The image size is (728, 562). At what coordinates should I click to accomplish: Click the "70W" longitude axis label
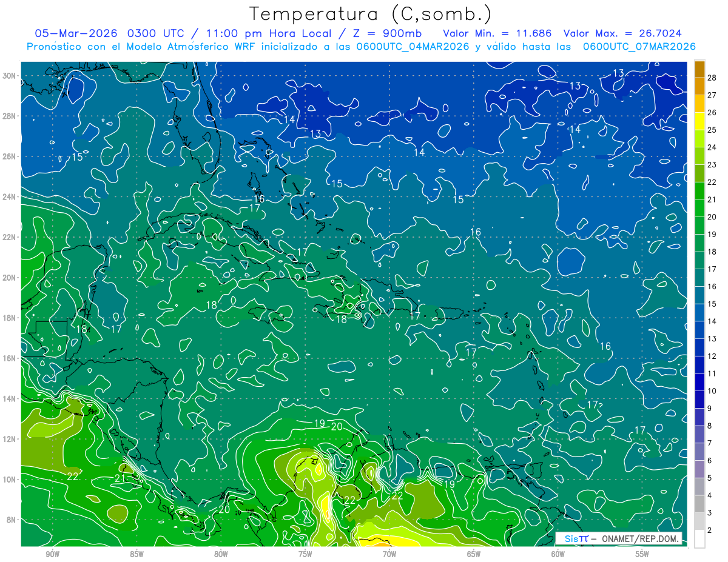point(389,554)
